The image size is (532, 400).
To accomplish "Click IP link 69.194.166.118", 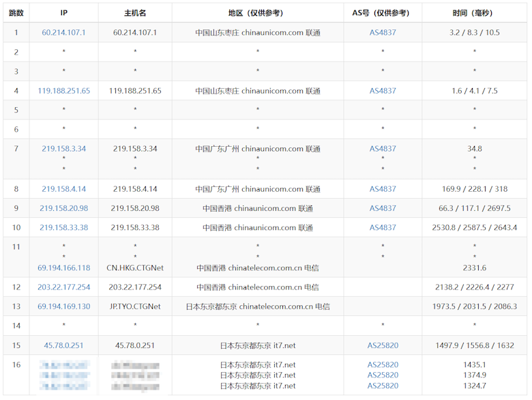I will point(64,268).
